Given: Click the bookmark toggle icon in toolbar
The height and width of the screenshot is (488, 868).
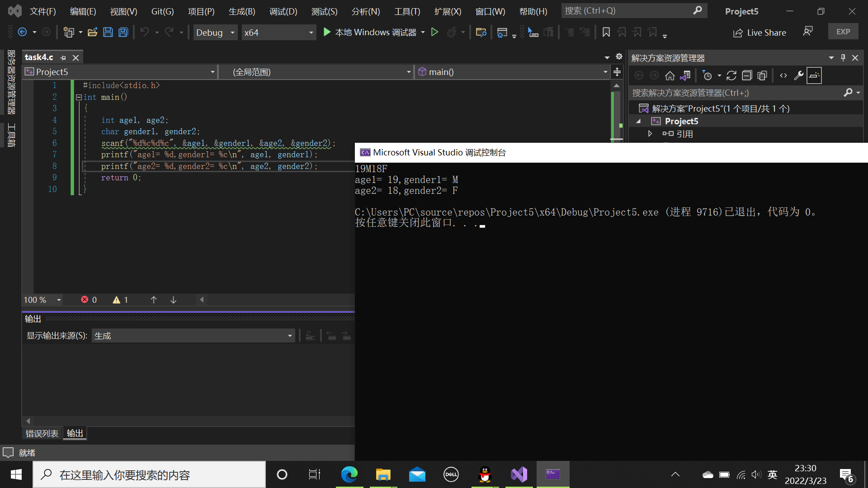Looking at the screenshot, I should point(606,32).
